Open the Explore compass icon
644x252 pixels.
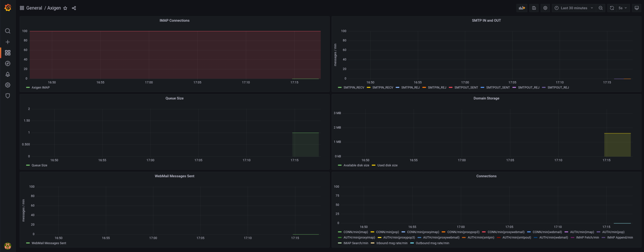tap(8, 64)
